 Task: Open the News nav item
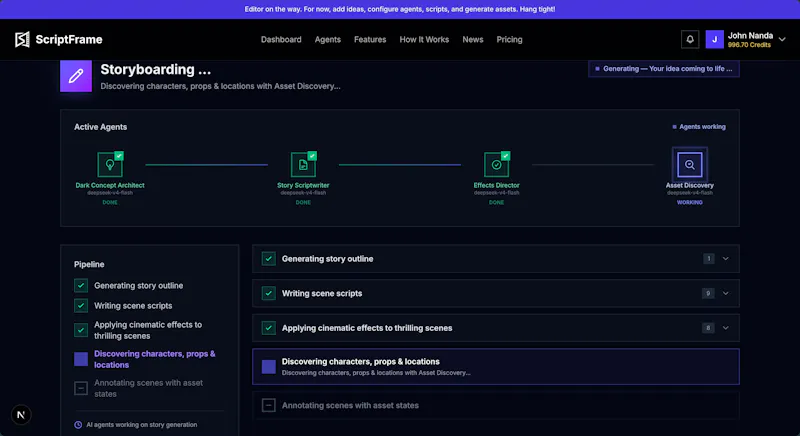click(472, 39)
